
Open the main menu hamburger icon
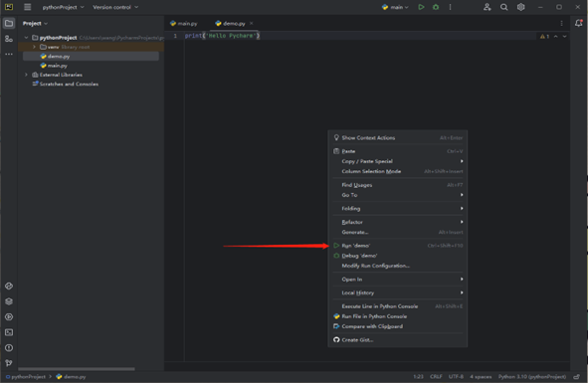pyautogui.click(x=28, y=7)
